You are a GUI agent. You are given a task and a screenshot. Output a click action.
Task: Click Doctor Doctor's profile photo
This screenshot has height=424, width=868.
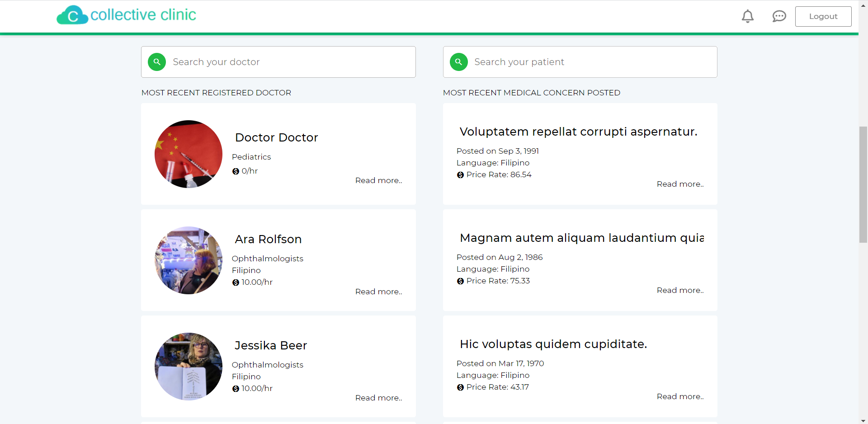(189, 154)
